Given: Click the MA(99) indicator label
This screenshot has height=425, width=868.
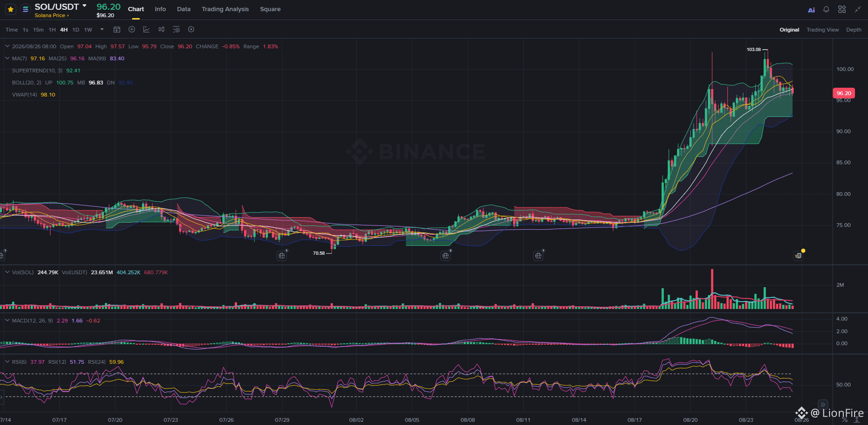Looking at the screenshot, I should (x=97, y=58).
